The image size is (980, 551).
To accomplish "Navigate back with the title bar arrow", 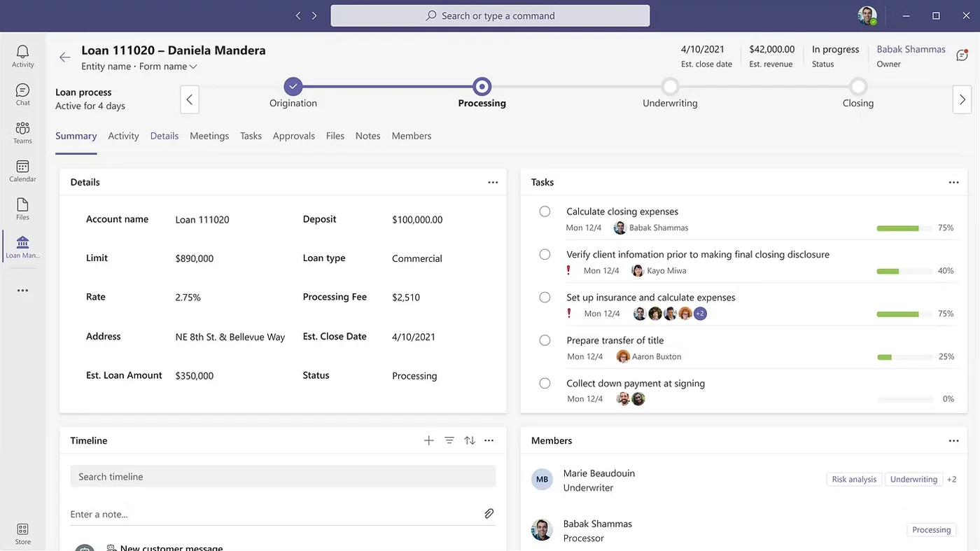I will 298,15.
